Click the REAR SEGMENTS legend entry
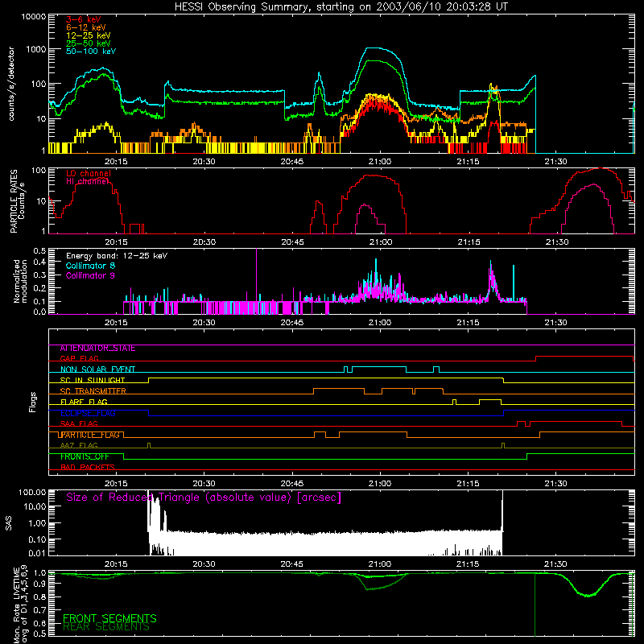The height and width of the screenshot is (644, 644). click(x=106, y=627)
